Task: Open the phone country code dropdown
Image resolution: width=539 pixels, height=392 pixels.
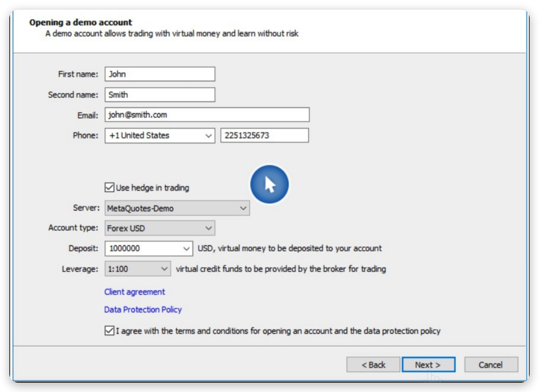Action: pos(160,135)
